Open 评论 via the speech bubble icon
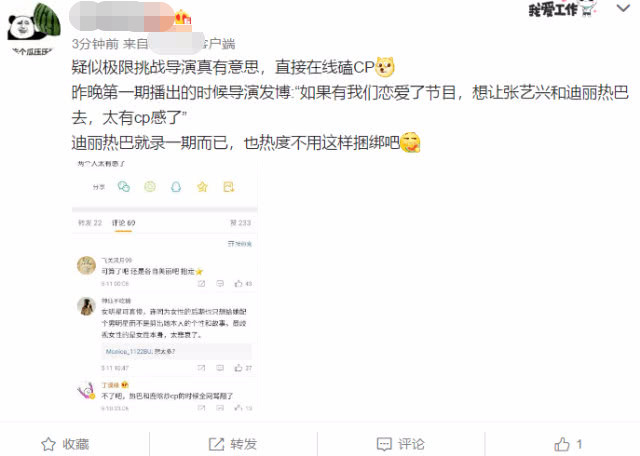 [x=384, y=444]
